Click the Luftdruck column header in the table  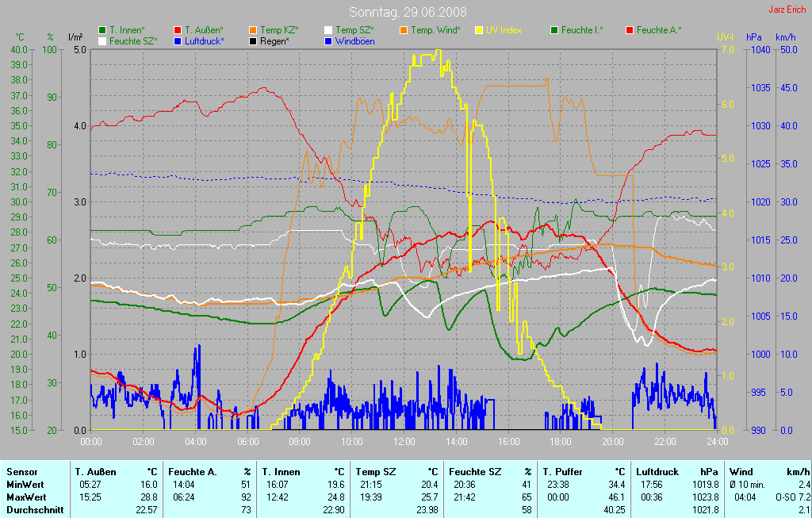[x=657, y=472]
